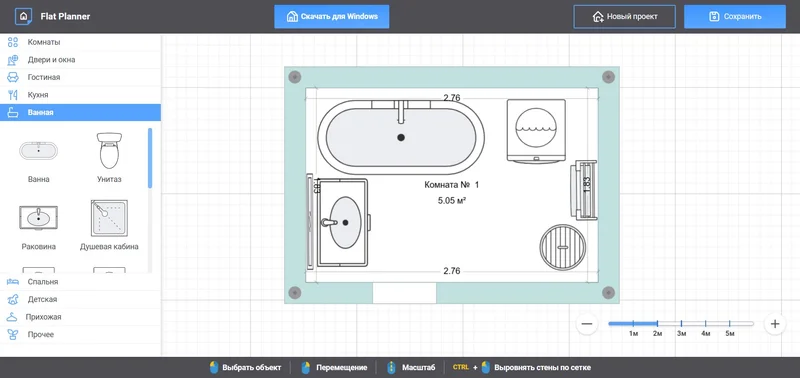The image size is (800, 378).
Task: Click the zoom in plus button
Action: coord(775,324)
